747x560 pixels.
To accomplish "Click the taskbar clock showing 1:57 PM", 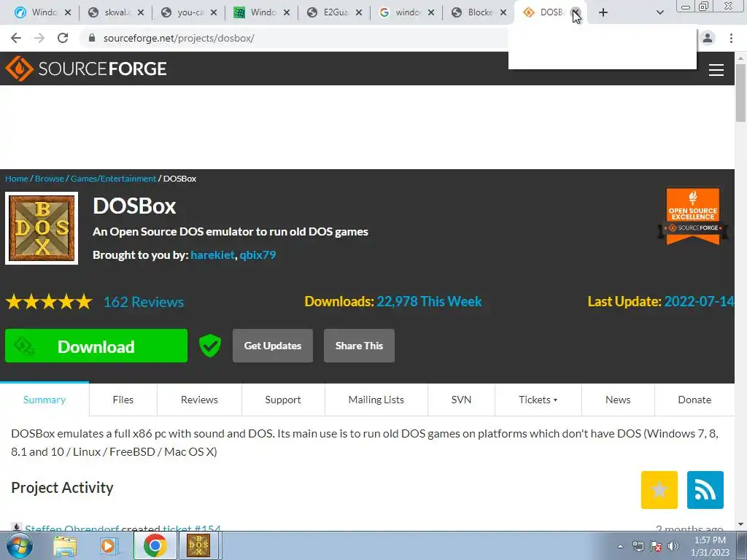I will (710, 545).
